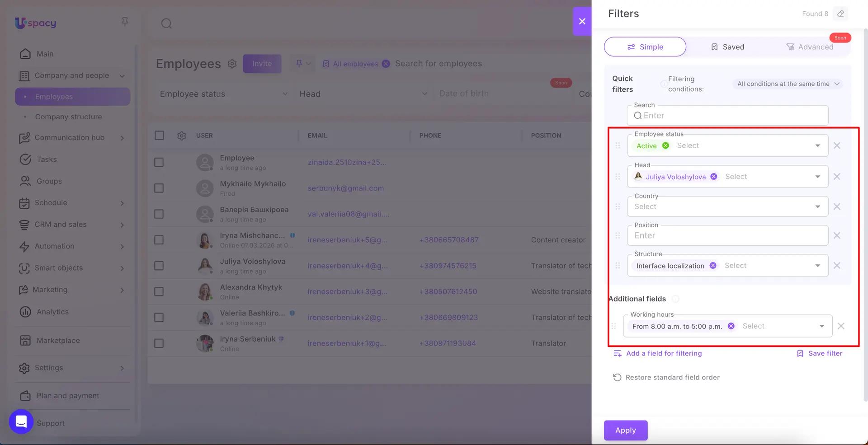Click the Apply button
868x445 pixels.
click(x=626, y=431)
